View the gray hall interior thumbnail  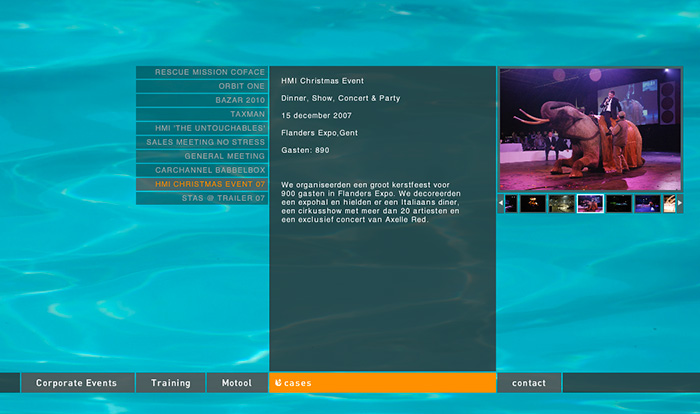coord(562,204)
